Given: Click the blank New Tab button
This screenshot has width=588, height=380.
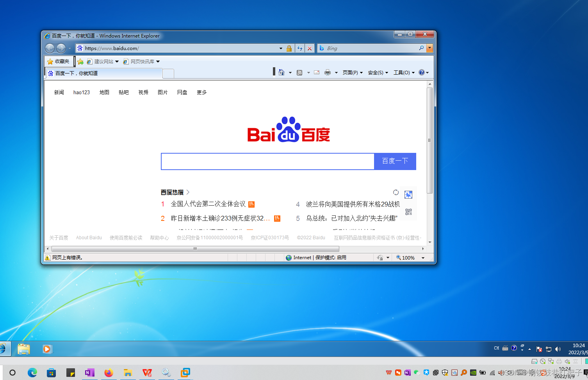Looking at the screenshot, I should tap(168, 73).
